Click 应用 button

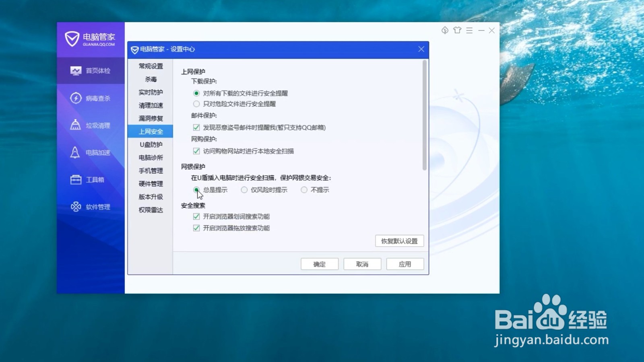coord(405,264)
